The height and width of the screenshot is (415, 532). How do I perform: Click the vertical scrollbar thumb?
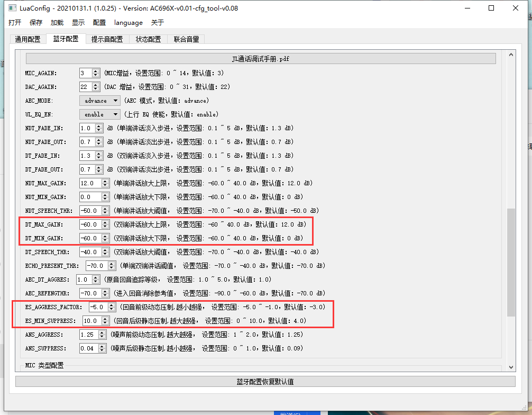pyautogui.click(x=511, y=263)
